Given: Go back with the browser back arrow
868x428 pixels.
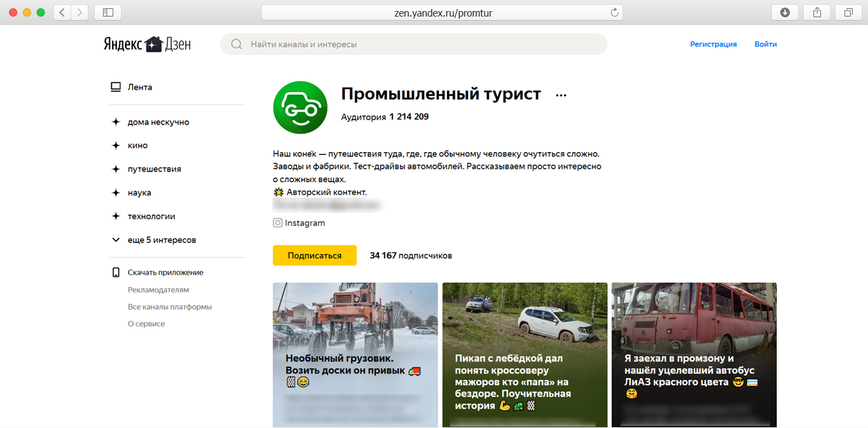Looking at the screenshot, I should [62, 12].
